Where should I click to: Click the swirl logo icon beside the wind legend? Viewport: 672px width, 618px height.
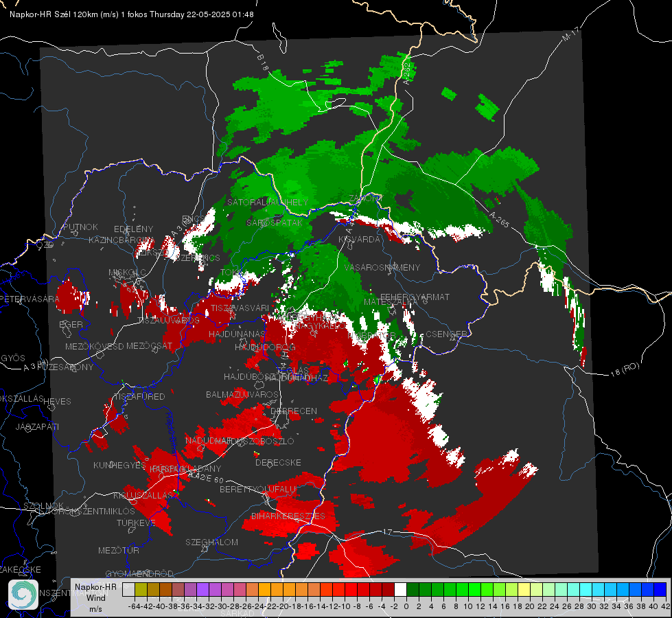(23, 595)
